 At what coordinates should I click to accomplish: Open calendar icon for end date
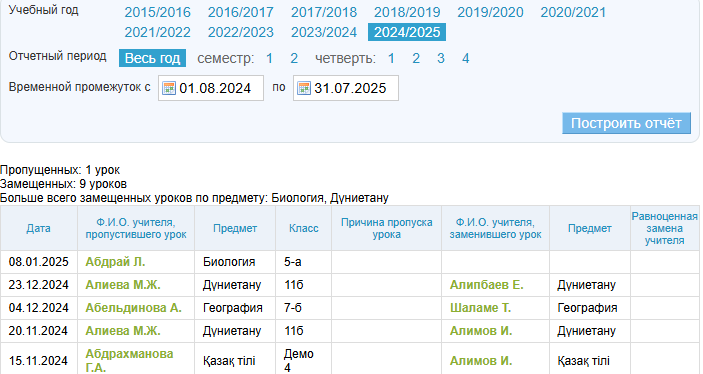point(304,88)
